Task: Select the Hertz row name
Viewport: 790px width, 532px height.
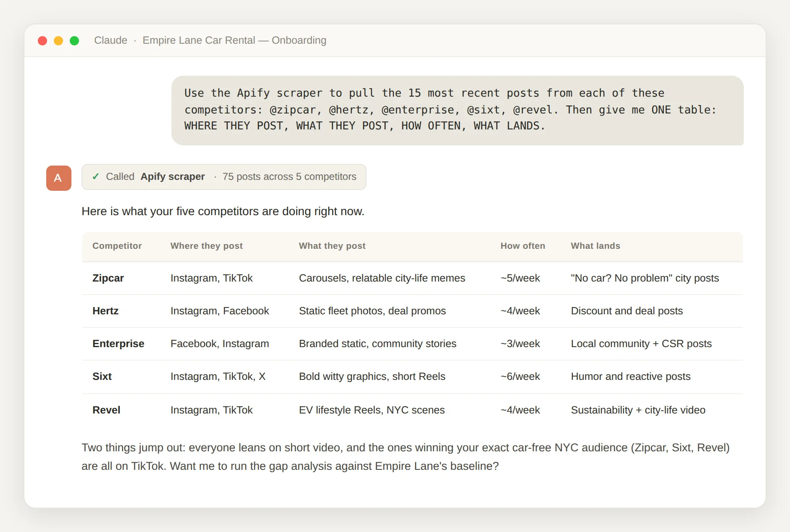Action: coord(105,311)
